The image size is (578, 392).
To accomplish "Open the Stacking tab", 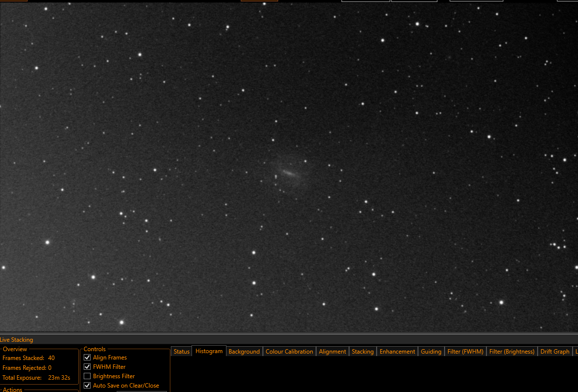I will (362, 352).
